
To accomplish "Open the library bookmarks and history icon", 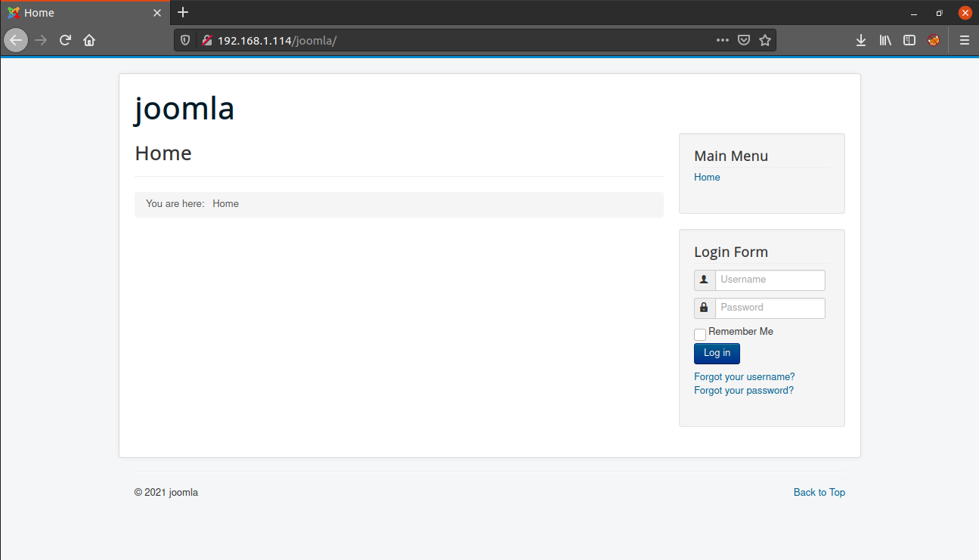I will pyautogui.click(x=885, y=40).
